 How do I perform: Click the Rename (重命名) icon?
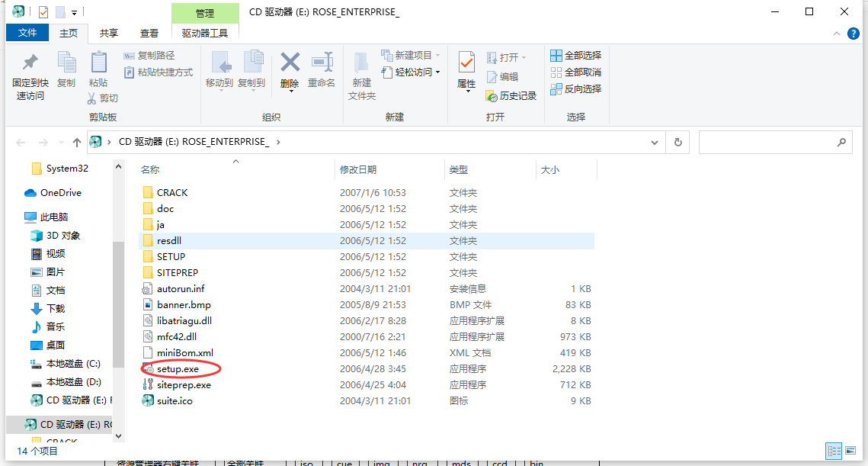tap(322, 62)
